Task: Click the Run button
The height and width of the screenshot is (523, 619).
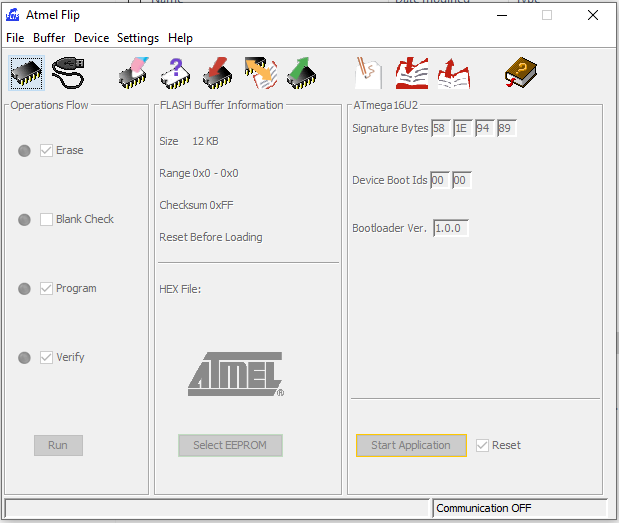Action: point(58,446)
